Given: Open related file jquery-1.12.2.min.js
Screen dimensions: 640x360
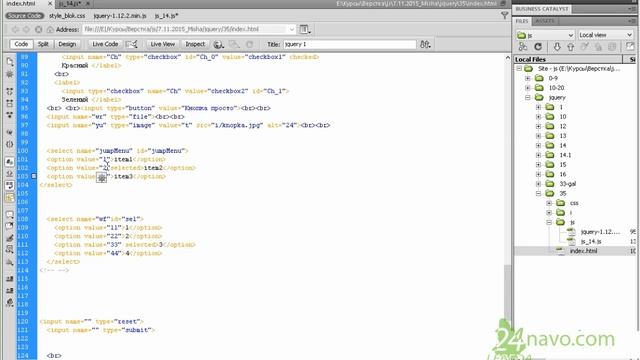Looking at the screenshot, I should (120, 16).
